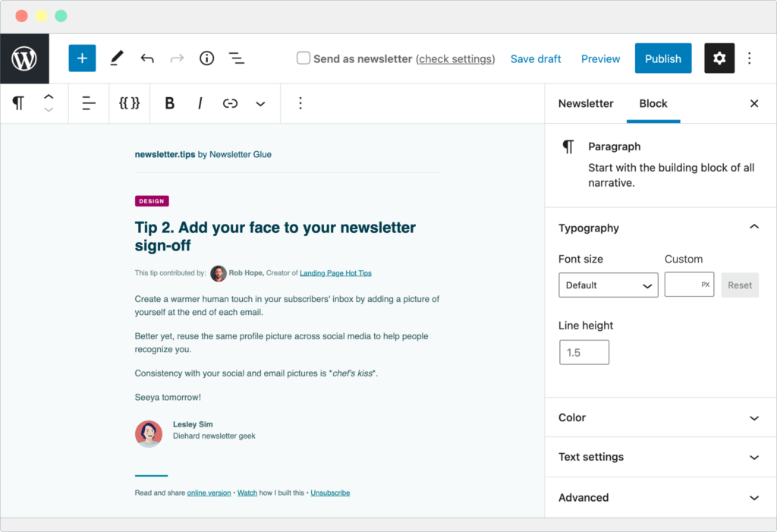Switch to the Newsletter tab
This screenshot has height=532, width=777.
point(586,103)
